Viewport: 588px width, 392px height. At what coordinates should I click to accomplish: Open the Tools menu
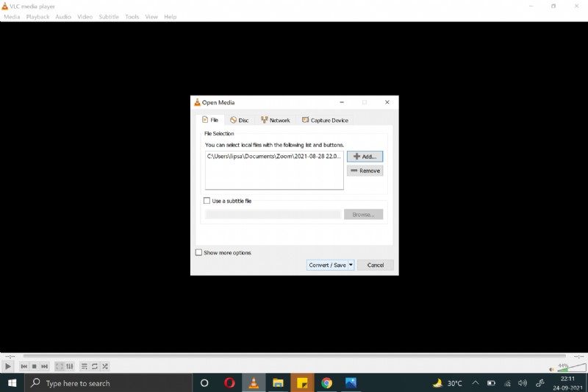click(132, 17)
